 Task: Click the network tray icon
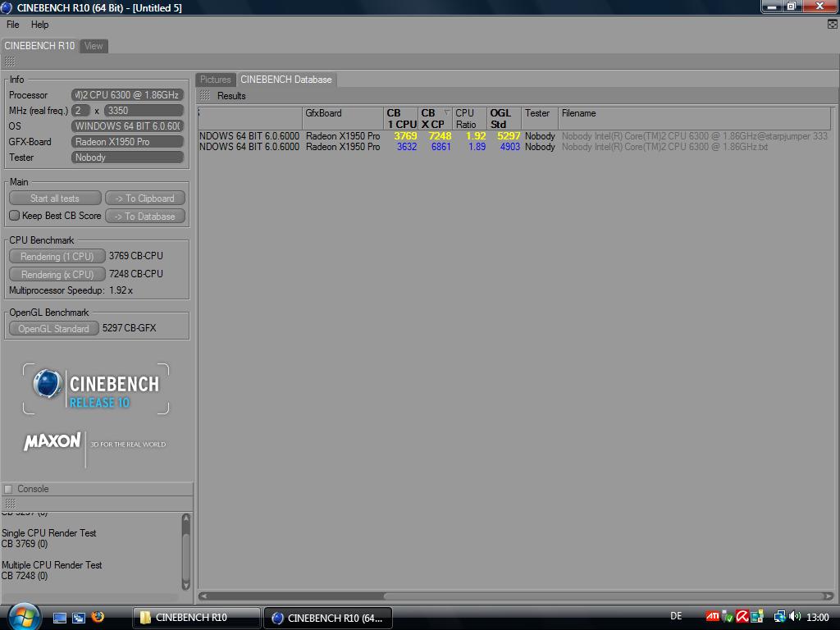click(x=780, y=617)
